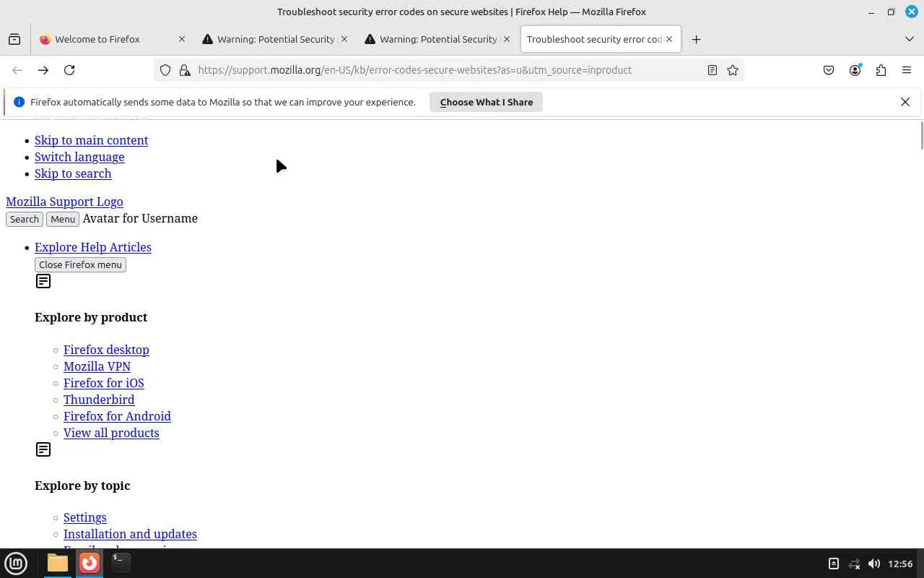This screenshot has width=924, height=578.
Task: Click the Choose What I Share button
Action: tap(487, 102)
